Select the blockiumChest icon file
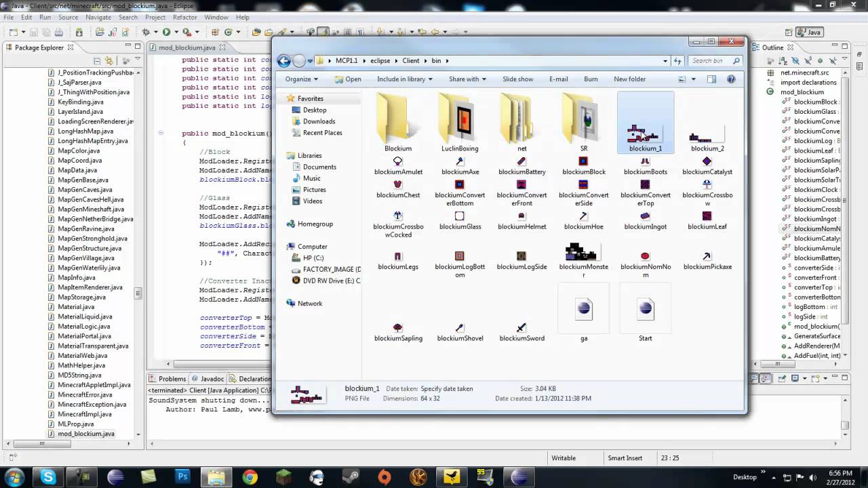The width and height of the screenshot is (868, 488). (398, 189)
